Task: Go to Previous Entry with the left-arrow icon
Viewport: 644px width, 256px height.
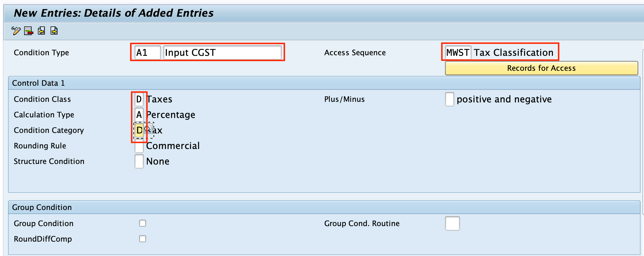Action: point(41,30)
